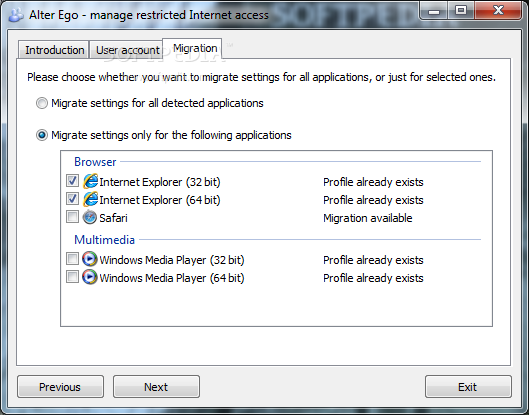Click the Multimedia group header
The image size is (529, 415).
(x=105, y=240)
